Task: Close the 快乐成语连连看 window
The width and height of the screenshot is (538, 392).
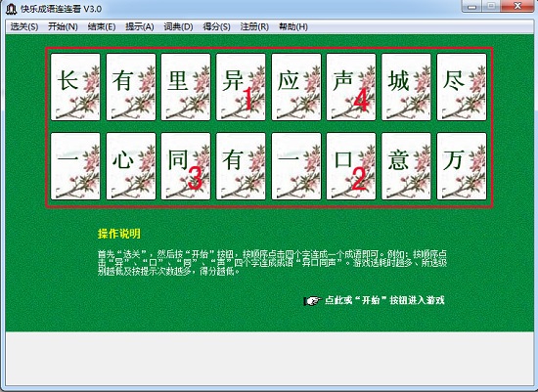Action: 517,6
